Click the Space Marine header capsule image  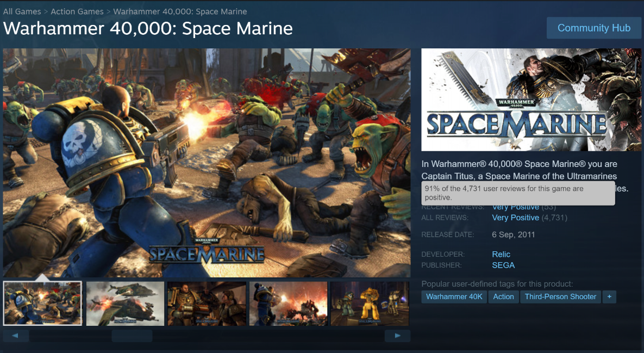point(531,100)
